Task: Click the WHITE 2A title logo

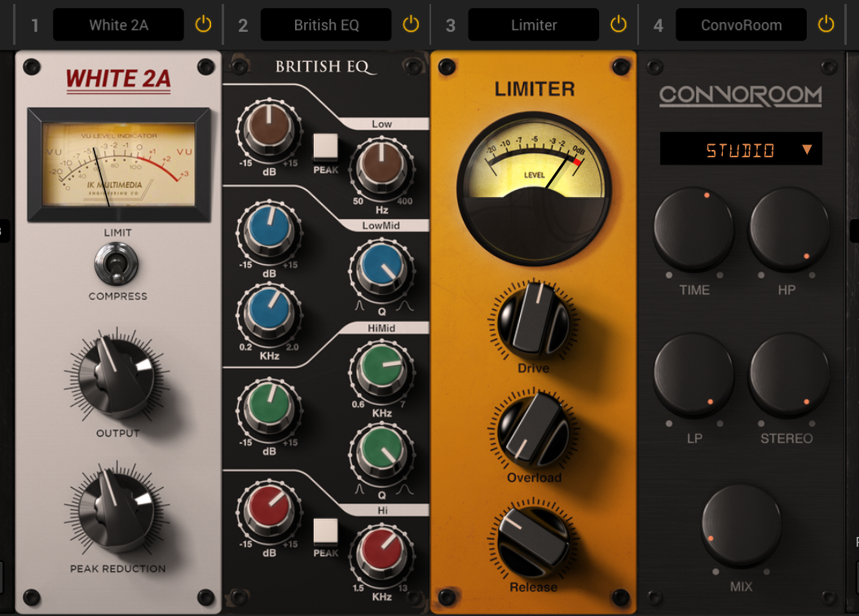Action: tap(118, 79)
